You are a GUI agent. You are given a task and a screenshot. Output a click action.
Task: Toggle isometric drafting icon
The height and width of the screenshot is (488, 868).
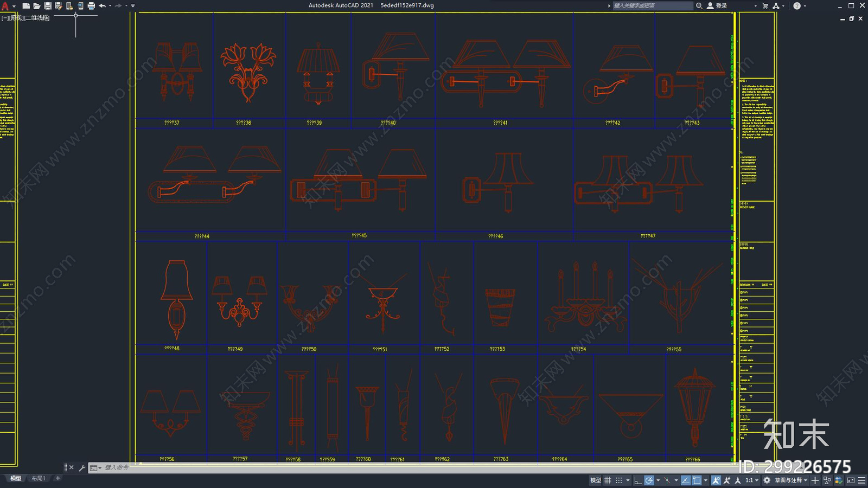pos(667,480)
